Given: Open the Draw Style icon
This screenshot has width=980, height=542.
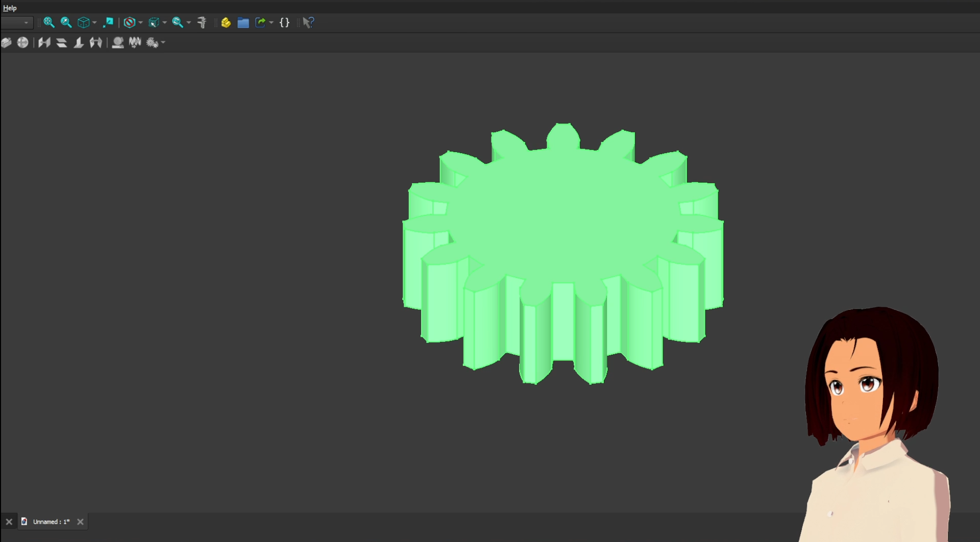Looking at the screenshot, I should (130, 22).
